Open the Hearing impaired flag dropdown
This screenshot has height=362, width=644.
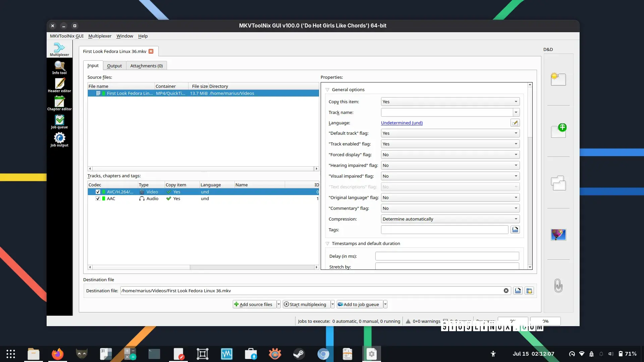pyautogui.click(x=450, y=165)
